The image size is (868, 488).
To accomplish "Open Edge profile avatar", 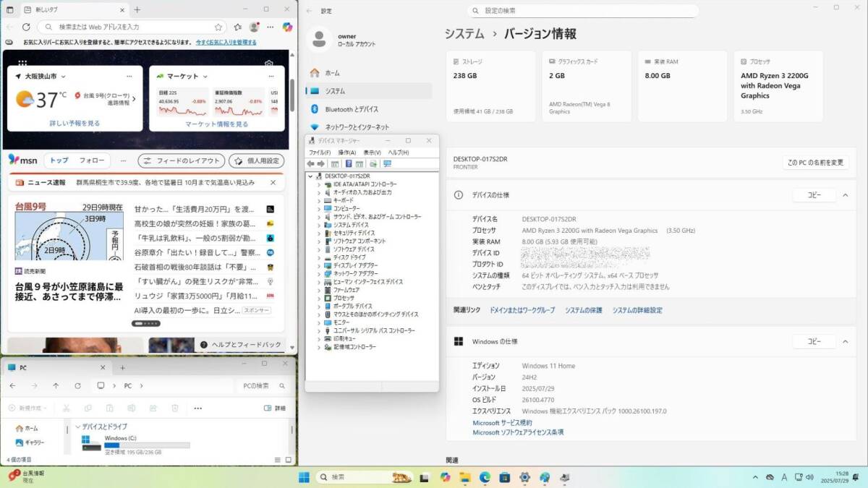I will (254, 27).
